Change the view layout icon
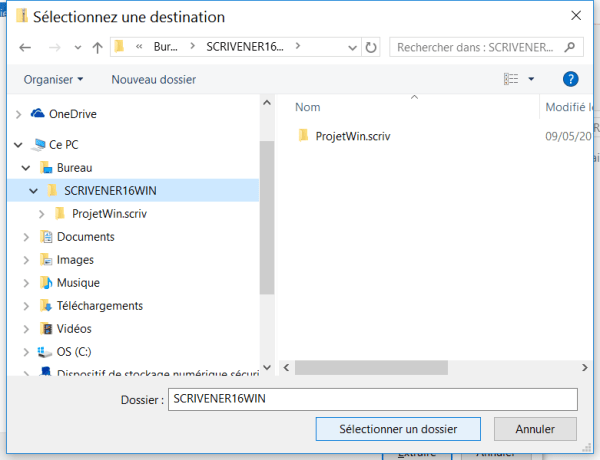Viewport: 600px width, 460px height. (x=511, y=79)
